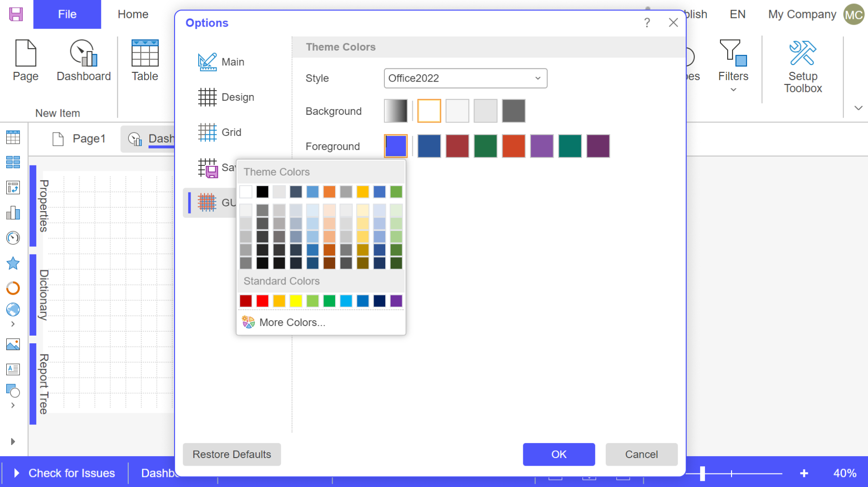Insert a new Page item
Image resolution: width=868 pixels, height=487 pixels.
coord(26,61)
